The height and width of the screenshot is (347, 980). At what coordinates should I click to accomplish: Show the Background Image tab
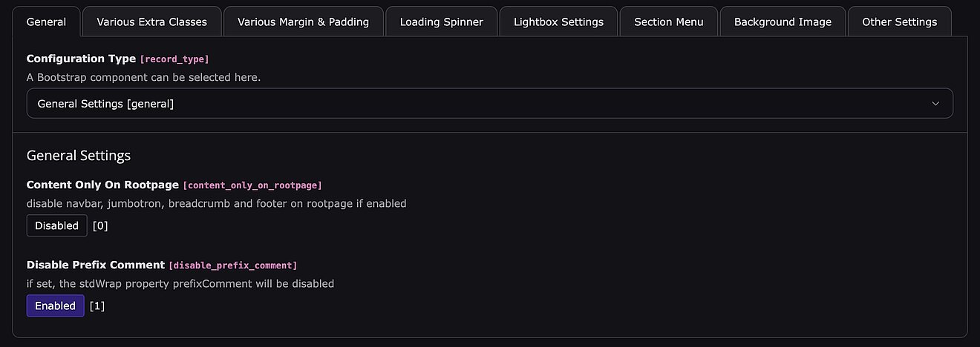click(783, 22)
